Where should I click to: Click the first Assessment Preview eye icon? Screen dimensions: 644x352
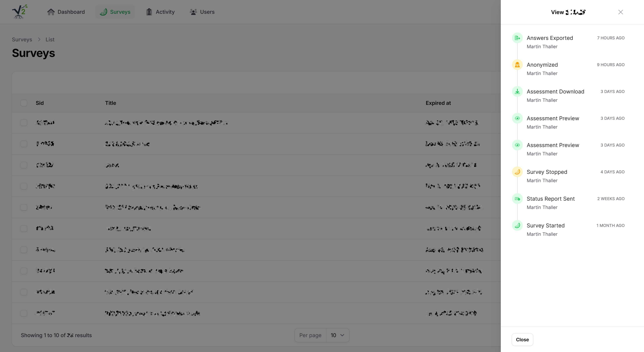[517, 118]
